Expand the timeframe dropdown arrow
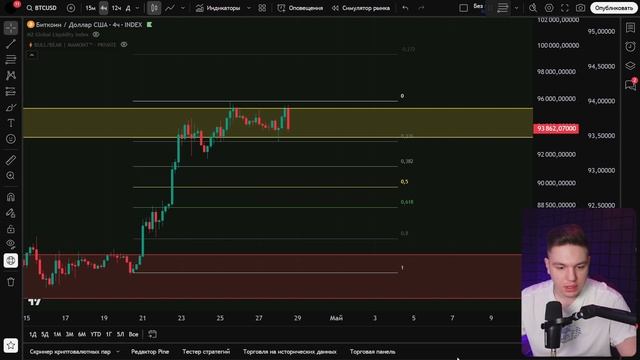Image resolution: width=640 pixels, height=360 pixels. tap(137, 8)
